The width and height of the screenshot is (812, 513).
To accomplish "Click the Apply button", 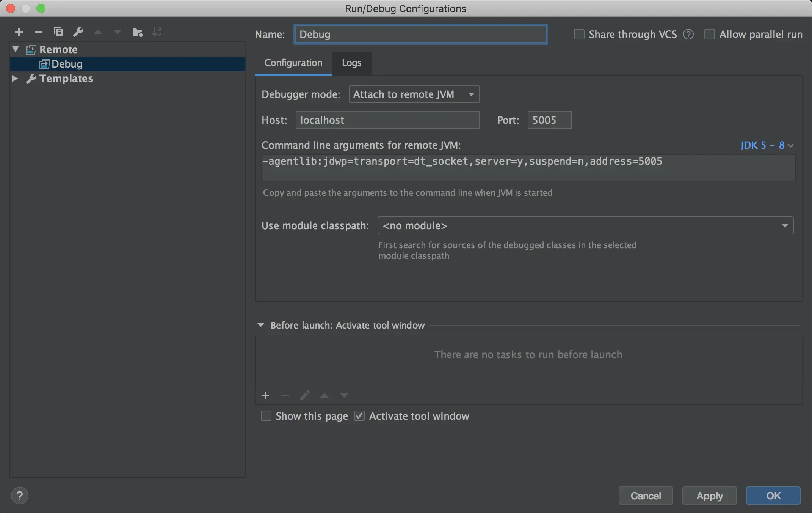I will coord(709,496).
